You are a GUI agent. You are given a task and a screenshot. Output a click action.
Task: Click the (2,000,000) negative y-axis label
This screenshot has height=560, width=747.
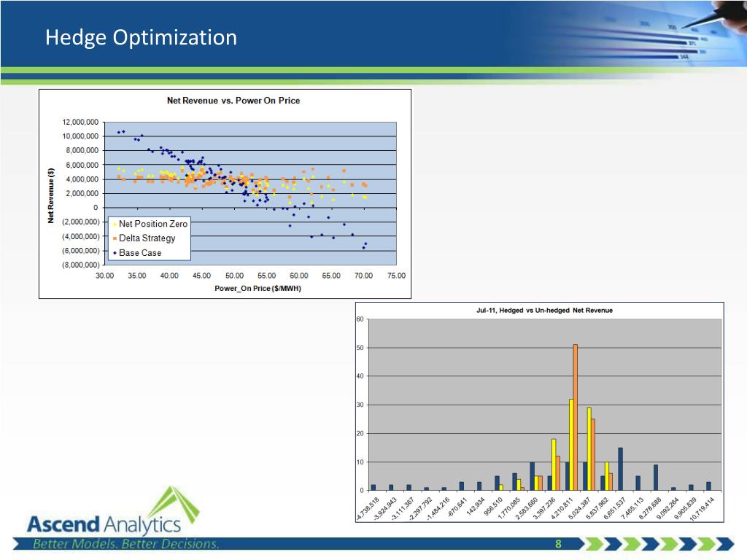click(x=81, y=222)
